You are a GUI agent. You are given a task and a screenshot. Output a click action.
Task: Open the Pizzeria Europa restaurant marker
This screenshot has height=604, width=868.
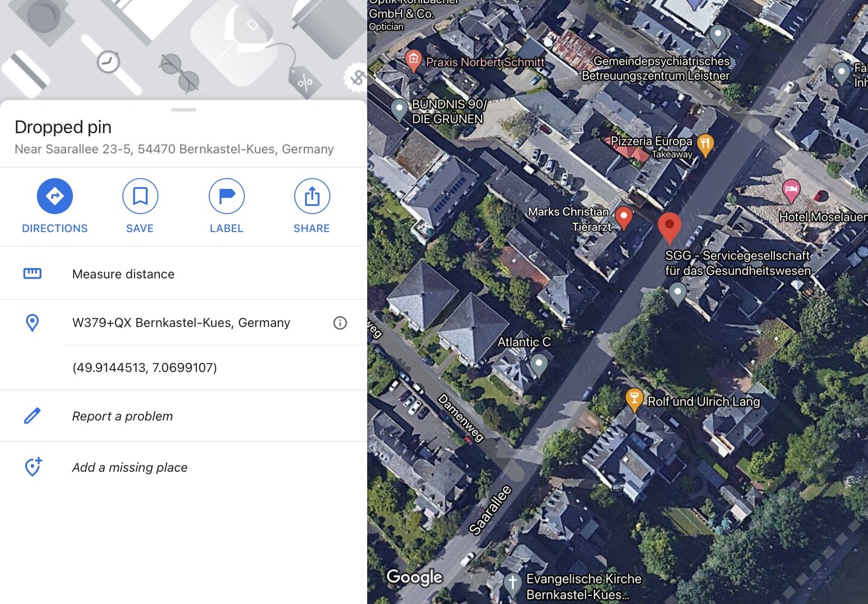[x=705, y=145]
